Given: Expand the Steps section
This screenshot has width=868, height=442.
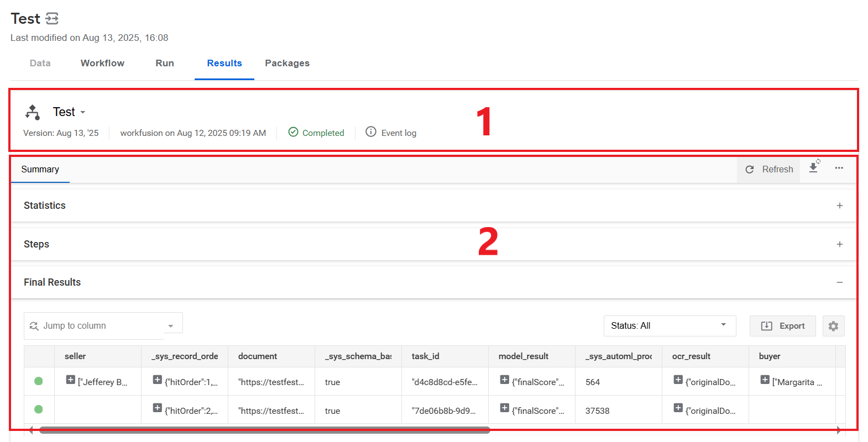Looking at the screenshot, I should (x=840, y=244).
